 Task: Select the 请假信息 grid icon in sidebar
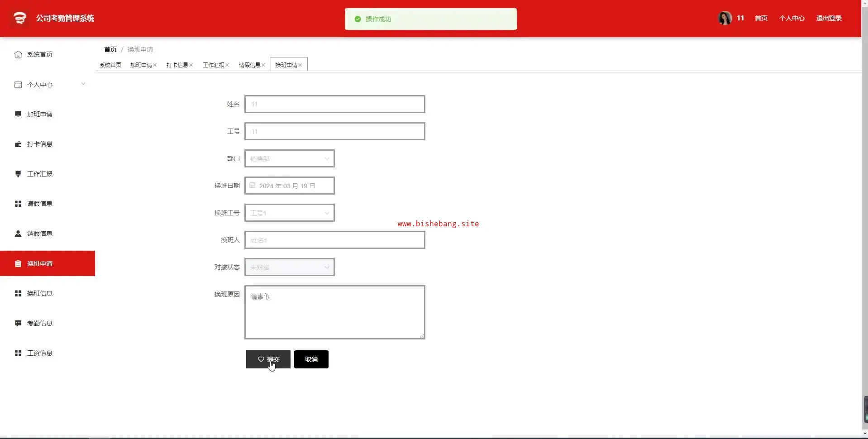point(18,204)
